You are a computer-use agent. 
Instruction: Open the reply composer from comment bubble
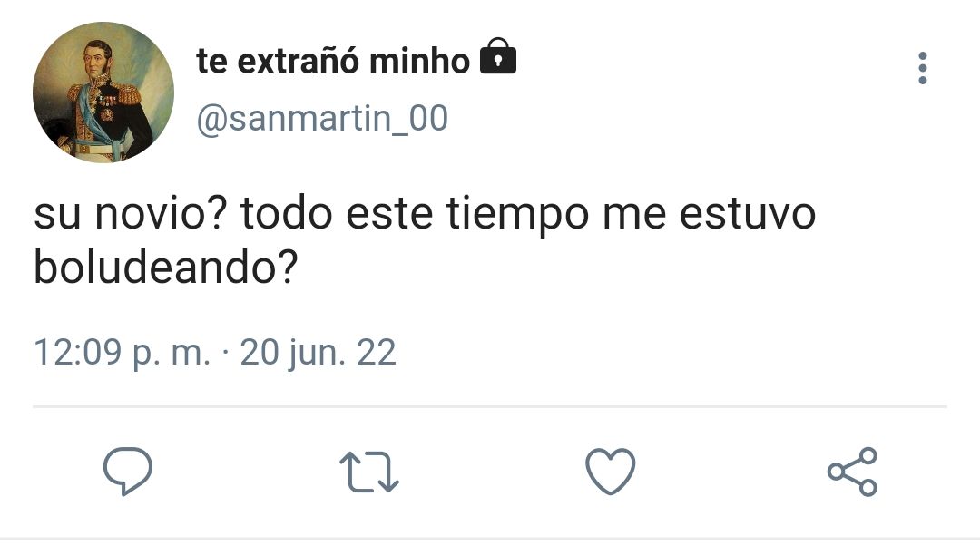pos(128,472)
